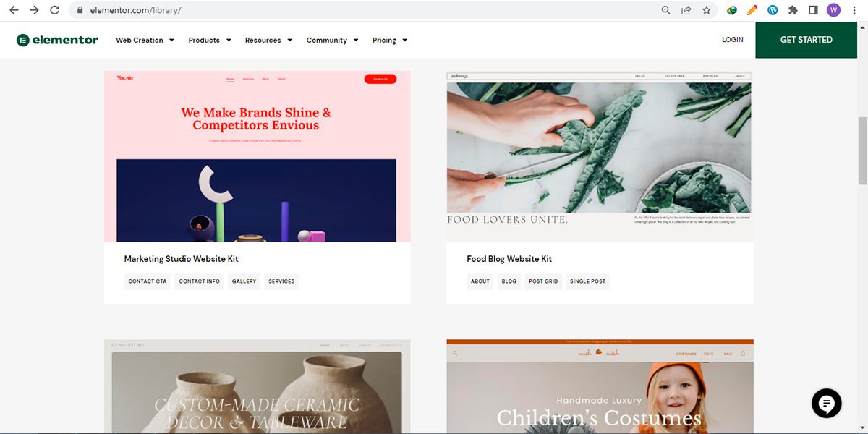Image resolution: width=868 pixels, height=434 pixels.
Task: Click the browser reload icon
Action: pos(54,10)
